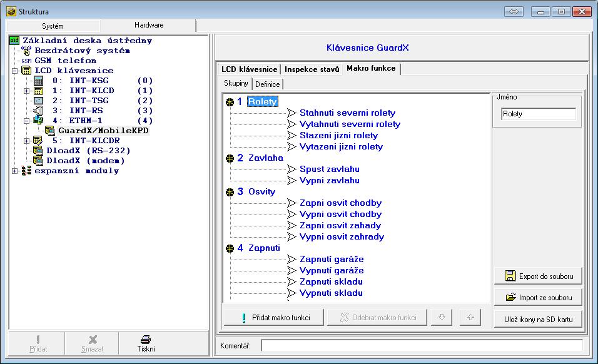Switch to the Definice sub-tab
The image size is (598, 364).
pos(267,84)
